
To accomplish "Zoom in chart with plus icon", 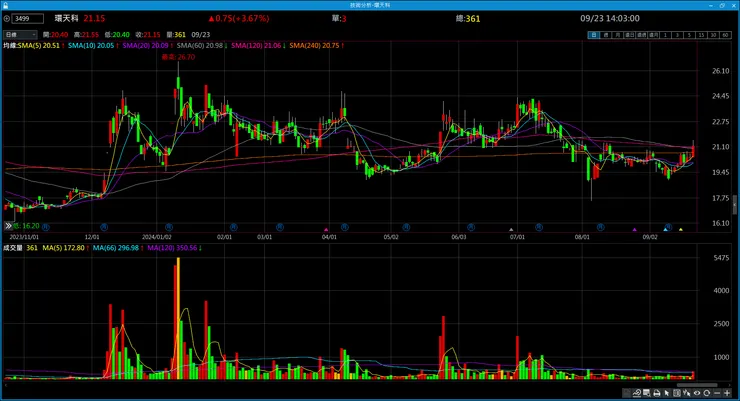I will pyautogui.click(x=727, y=393).
